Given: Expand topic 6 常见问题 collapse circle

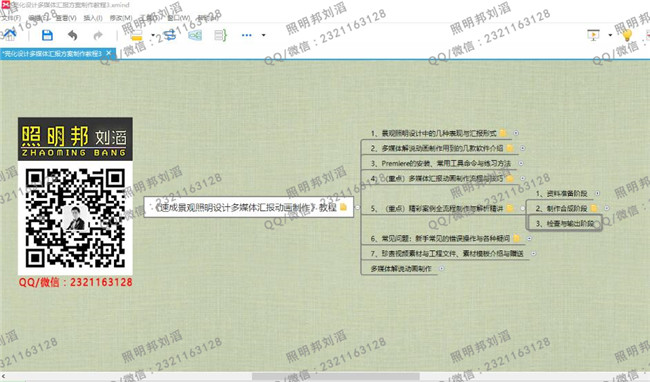Looking at the screenshot, I should click(529, 238).
